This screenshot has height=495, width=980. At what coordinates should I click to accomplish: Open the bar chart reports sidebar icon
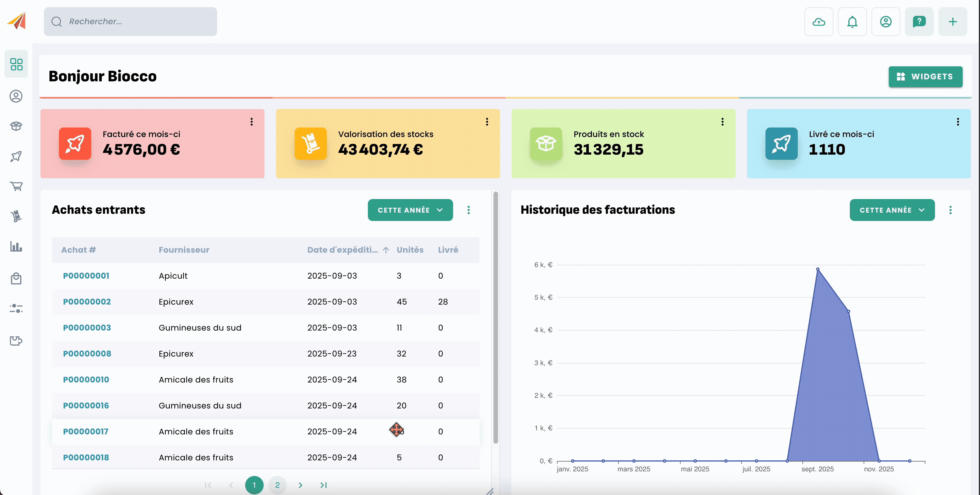[16, 247]
